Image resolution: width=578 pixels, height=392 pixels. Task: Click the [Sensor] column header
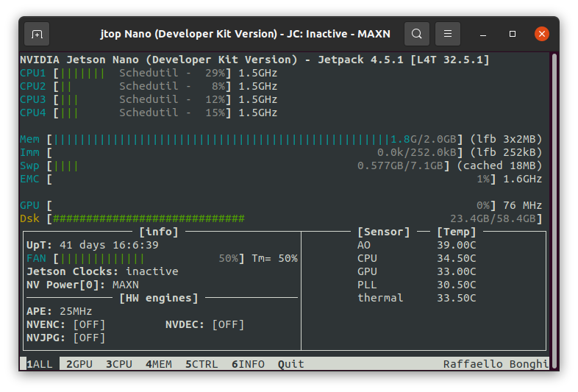click(384, 232)
